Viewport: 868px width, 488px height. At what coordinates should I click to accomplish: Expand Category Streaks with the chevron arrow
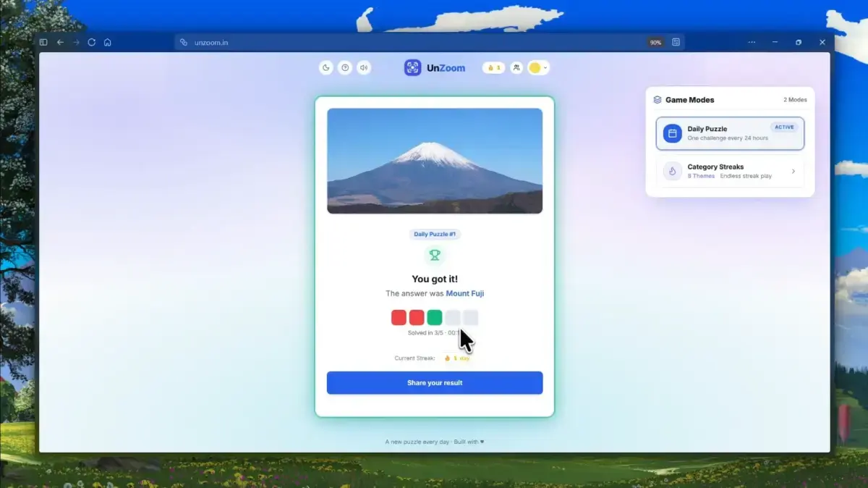click(x=793, y=172)
